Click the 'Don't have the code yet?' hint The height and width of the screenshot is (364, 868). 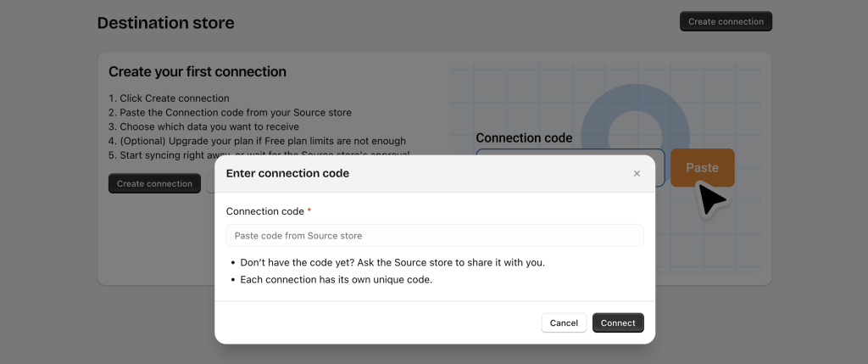[x=392, y=262]
